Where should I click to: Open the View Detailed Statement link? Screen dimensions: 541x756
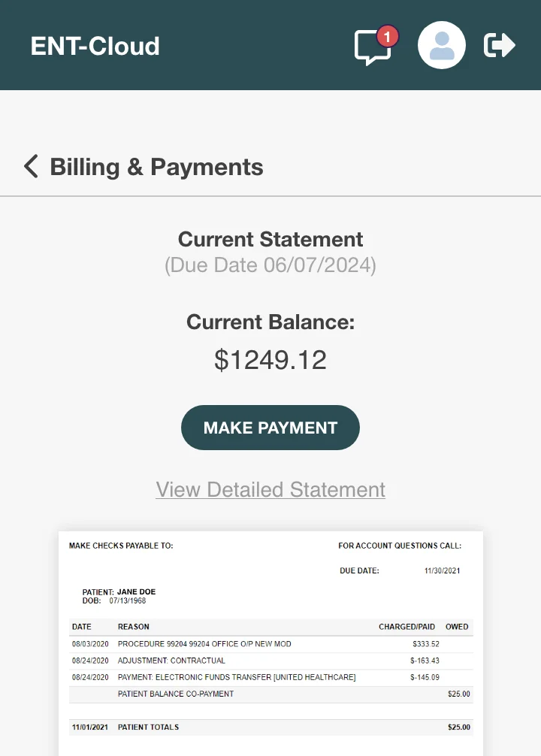(x=270, y=489)
